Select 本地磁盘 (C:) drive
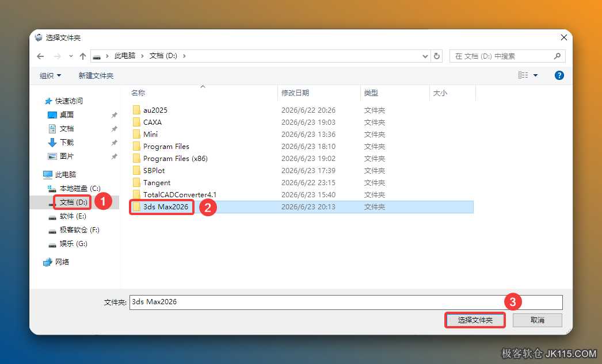Screen dimensions: 602x364 click(80, 189)
